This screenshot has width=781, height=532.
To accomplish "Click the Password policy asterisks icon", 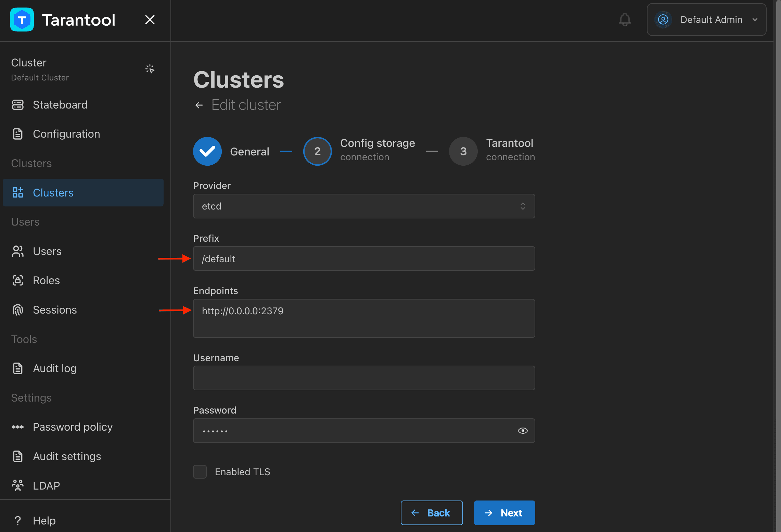I will 18,427.
